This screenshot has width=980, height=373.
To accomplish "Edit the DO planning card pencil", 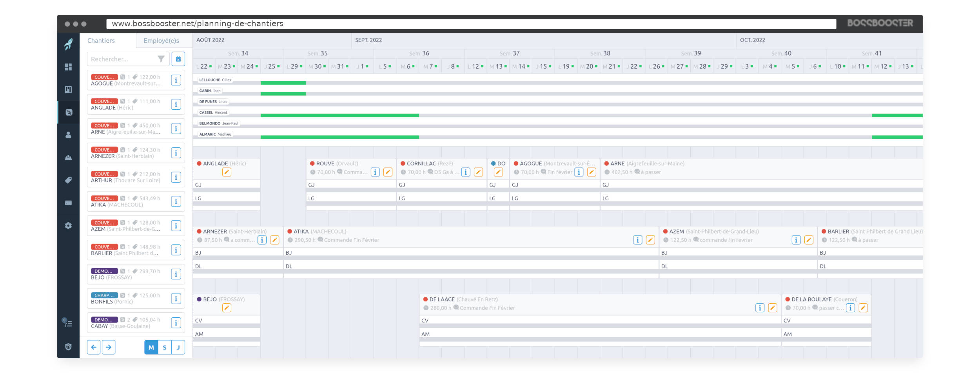I will pos(498,172).
